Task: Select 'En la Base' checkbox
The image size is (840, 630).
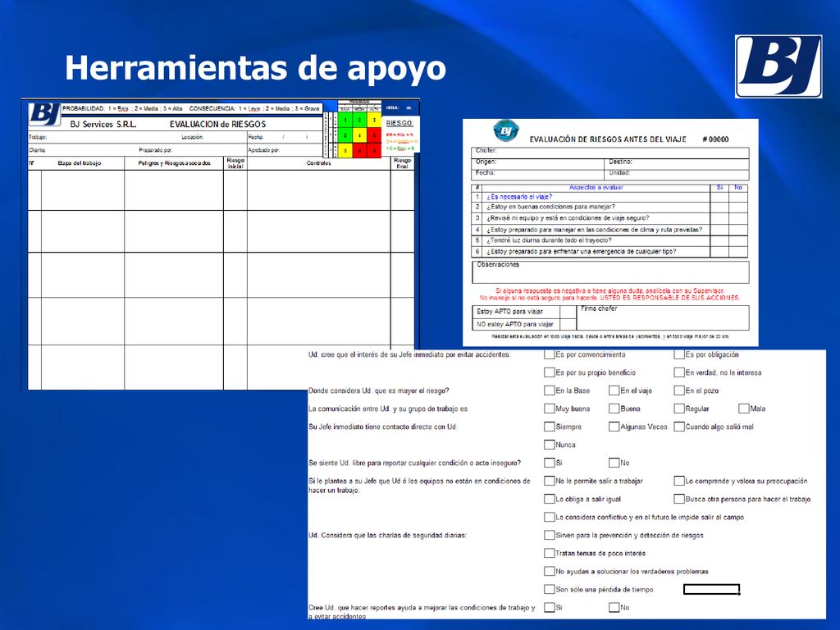Action: click(x=549, y=390)
